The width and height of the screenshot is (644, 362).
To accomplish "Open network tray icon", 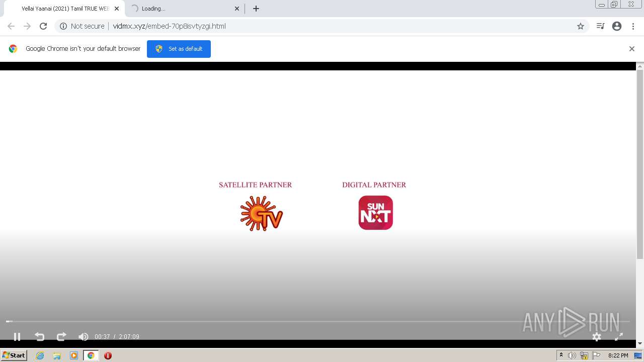I will (x=584, y=355).
